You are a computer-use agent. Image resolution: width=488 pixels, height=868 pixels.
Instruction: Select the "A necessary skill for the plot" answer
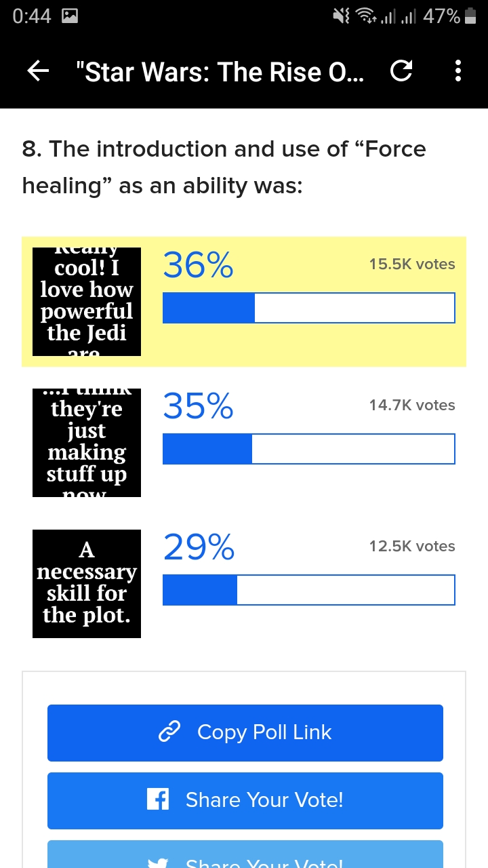point(244,584)
